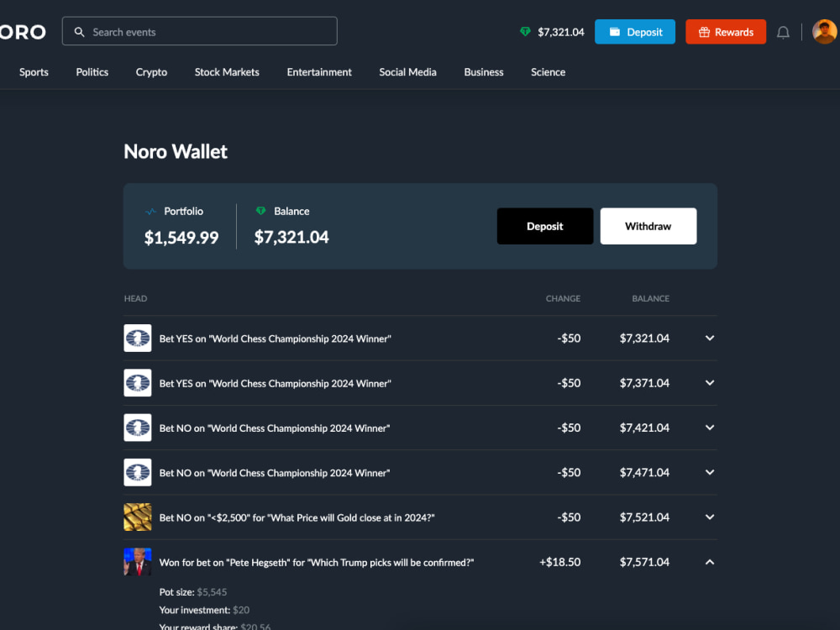Open the chess thumbnail of the $7,421.04 row

click(x=138, y=428)
